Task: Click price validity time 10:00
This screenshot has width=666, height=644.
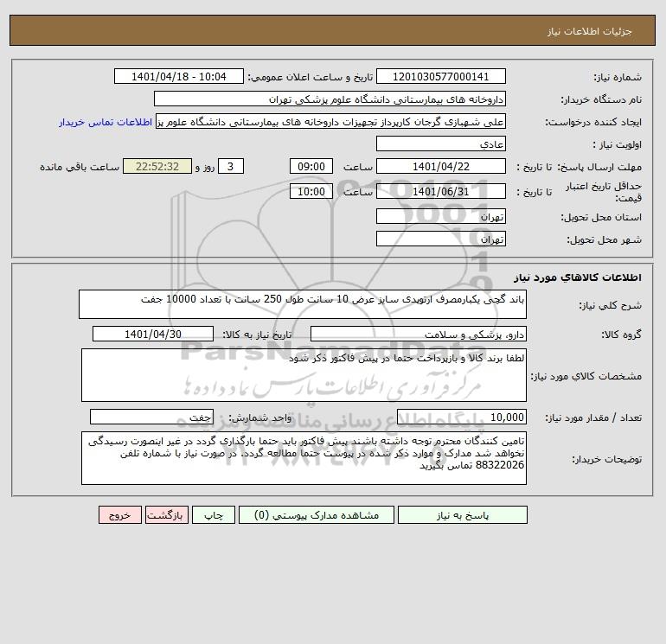Action: point(311,191)
